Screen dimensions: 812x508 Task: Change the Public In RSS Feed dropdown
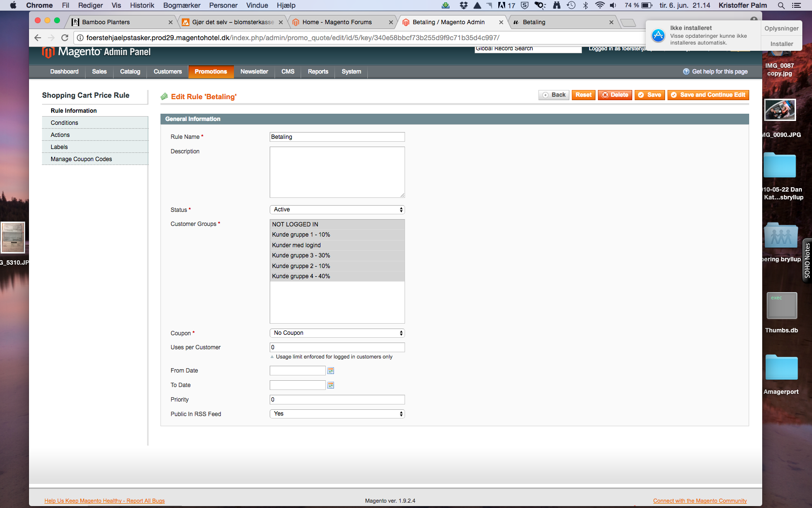click(337, 414)
